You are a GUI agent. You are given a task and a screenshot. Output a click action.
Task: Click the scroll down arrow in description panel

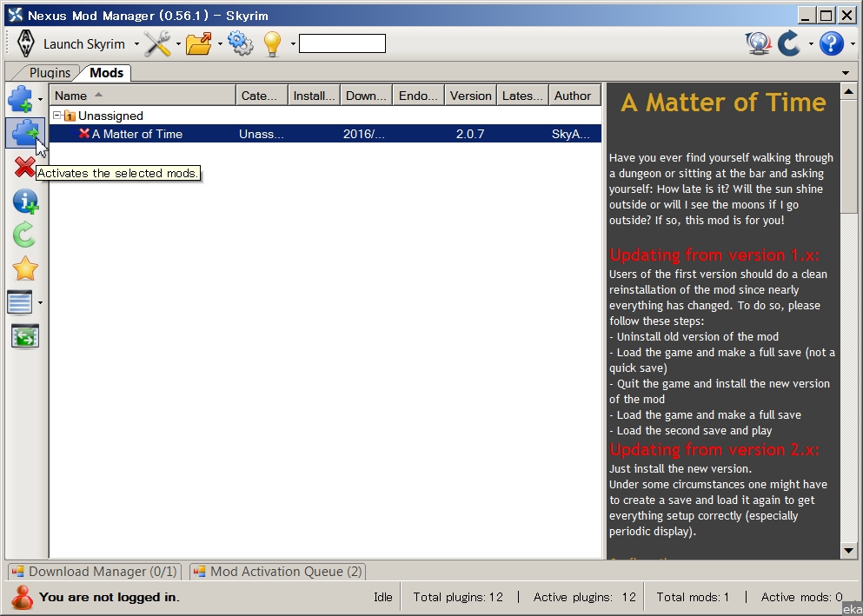tap(848, 550)
